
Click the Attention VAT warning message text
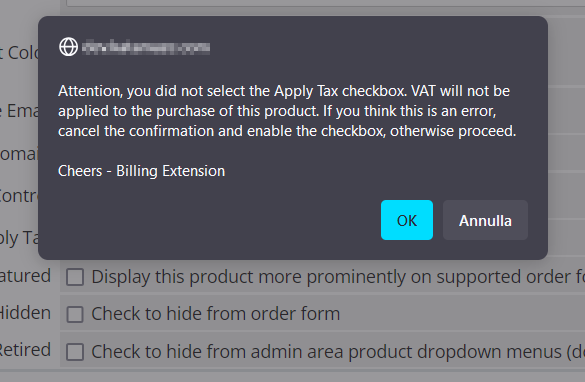coord(287,111)
